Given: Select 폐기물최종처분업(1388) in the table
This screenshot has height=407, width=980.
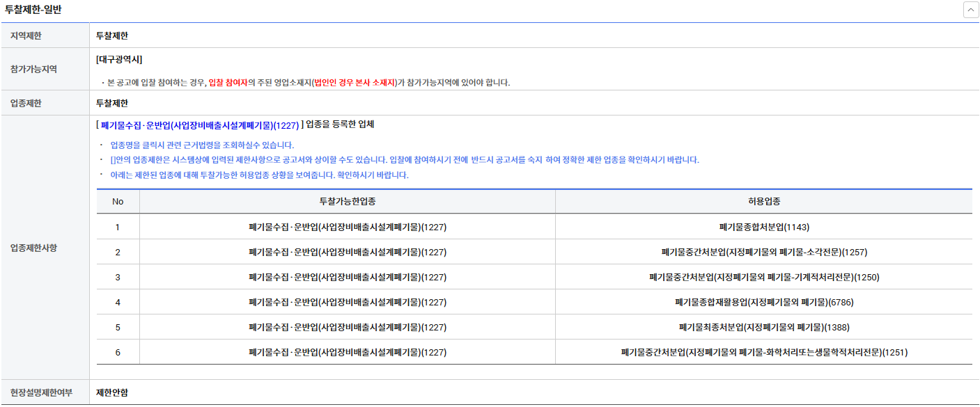Looking at the screenshot, I should coord(763,327).
